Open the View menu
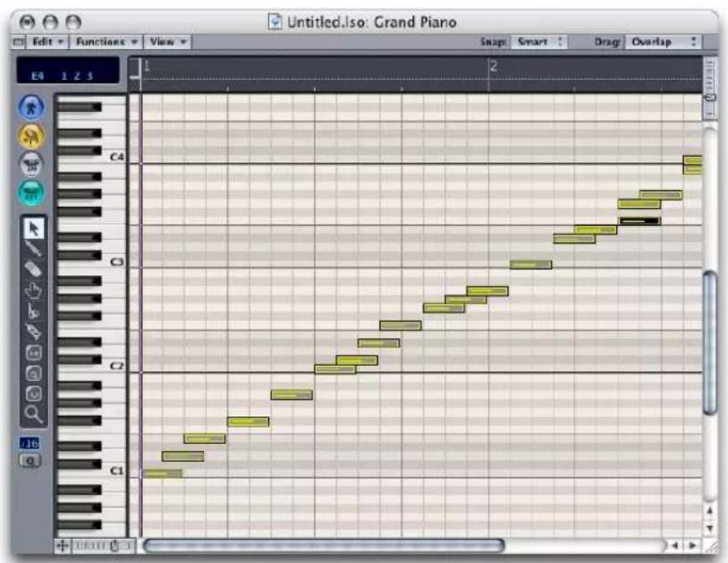Viewport: 728px width, 563px height. pyautogui.click(x=168, y=42)
